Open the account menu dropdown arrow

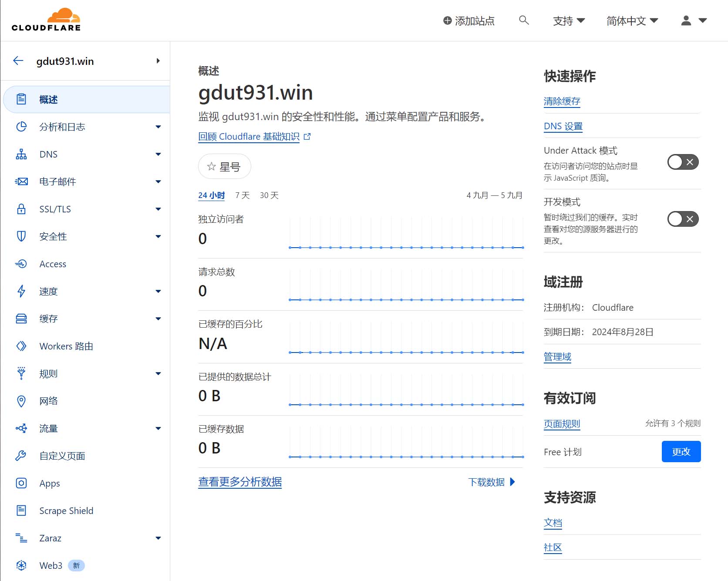(703, 20)
